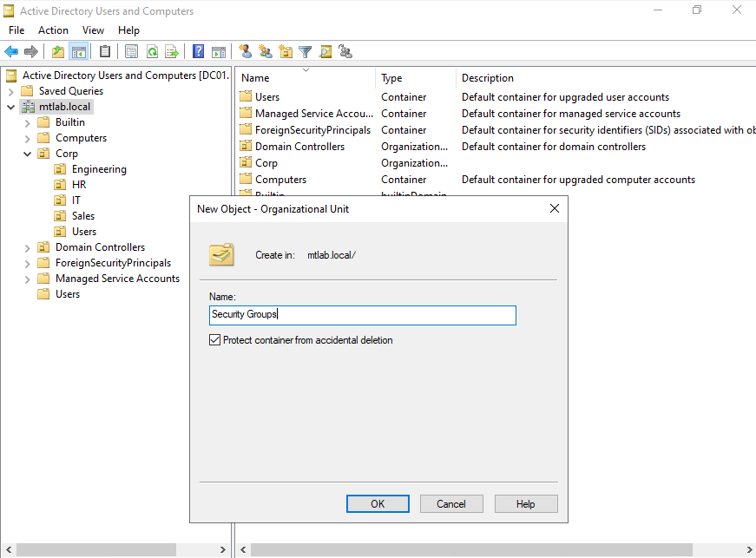Collapse the Corp OU node
Screen dimensions: 756x558
[28, 154]
